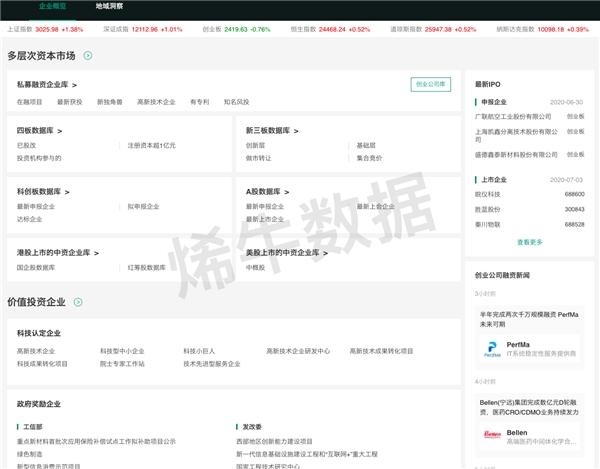This screenshot has width=600, height=469.
Task: Open the 最新获投 link
Action: 70,102
